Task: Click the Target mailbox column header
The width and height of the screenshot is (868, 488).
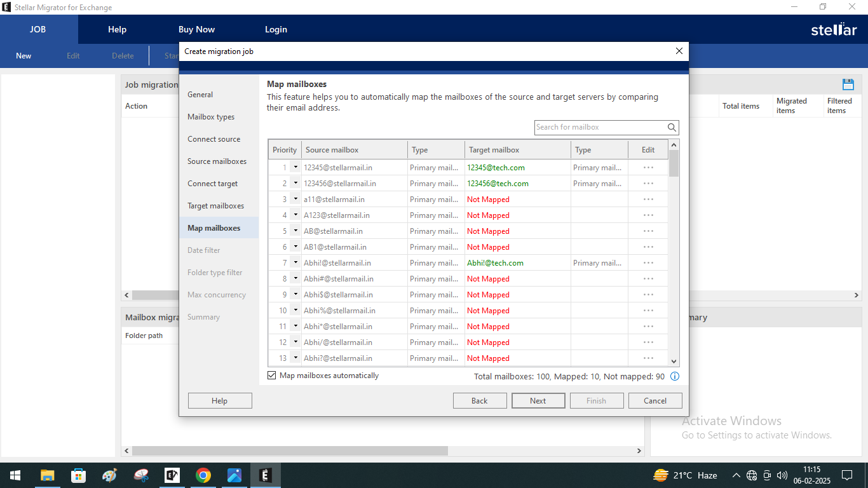Action: (518, 150)
